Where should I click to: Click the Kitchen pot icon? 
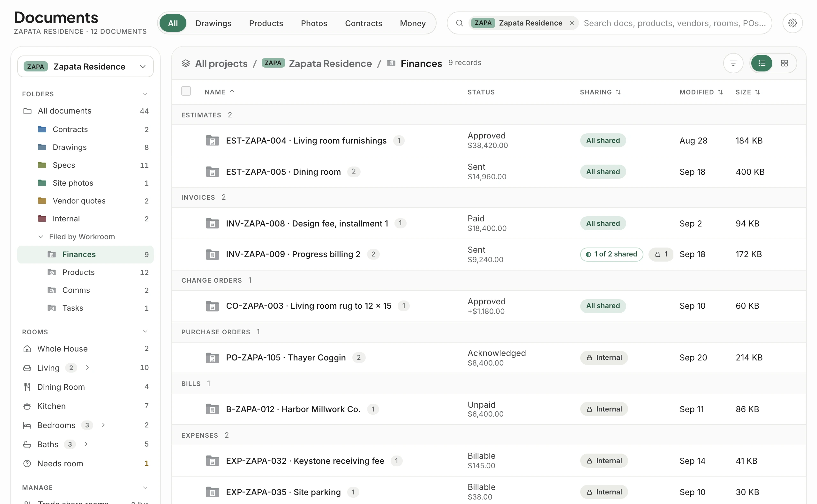(x=27, y=406)
